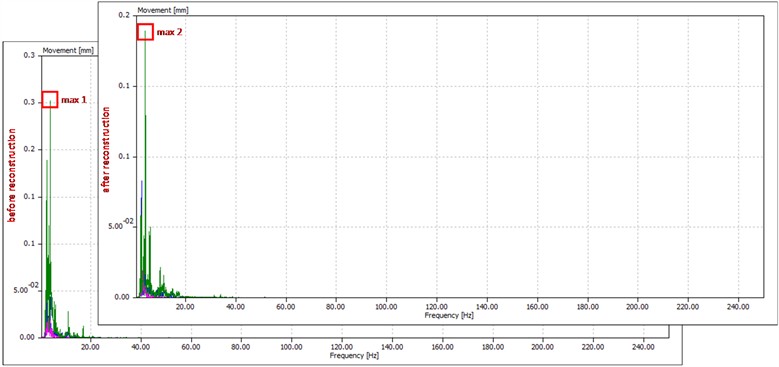Click the 240.00 tick on front chart frequency axis
The image size is (779, 367).
(x=738, y=307)
